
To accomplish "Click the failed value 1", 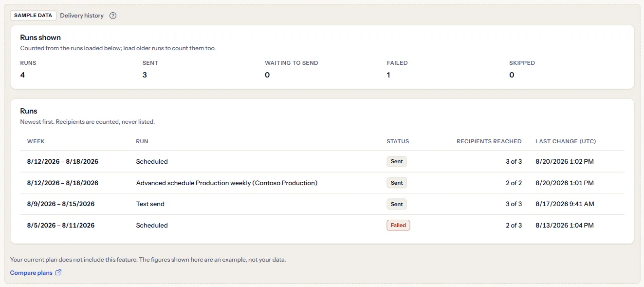I will click(388, 75).
